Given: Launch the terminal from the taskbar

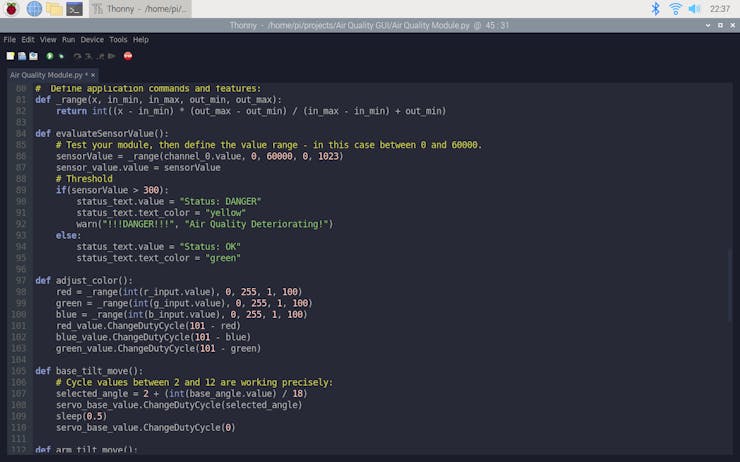Looking at the screenshot, I should pos(75,8).
